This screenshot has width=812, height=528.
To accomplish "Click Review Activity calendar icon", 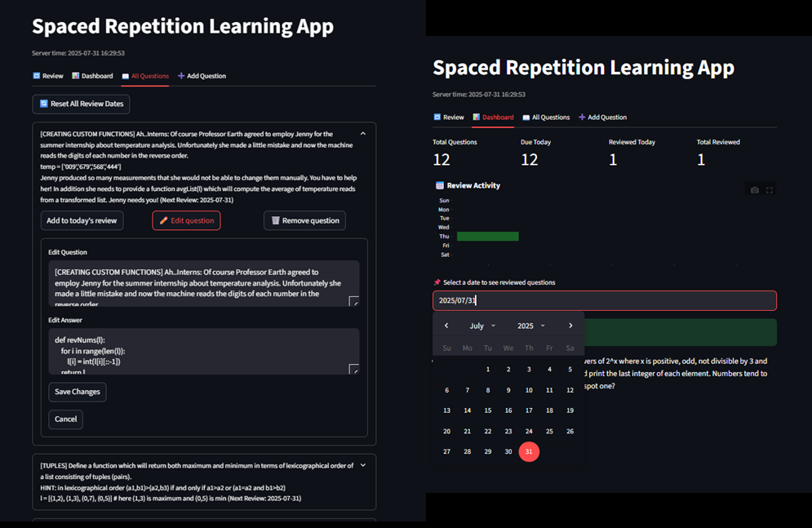I will point(440,185).
